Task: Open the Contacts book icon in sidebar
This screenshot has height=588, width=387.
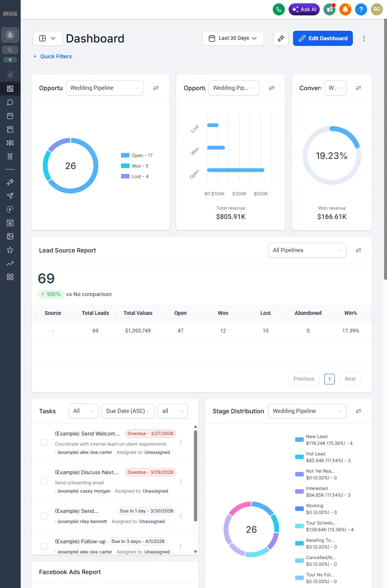Action: tap(10, 129)
